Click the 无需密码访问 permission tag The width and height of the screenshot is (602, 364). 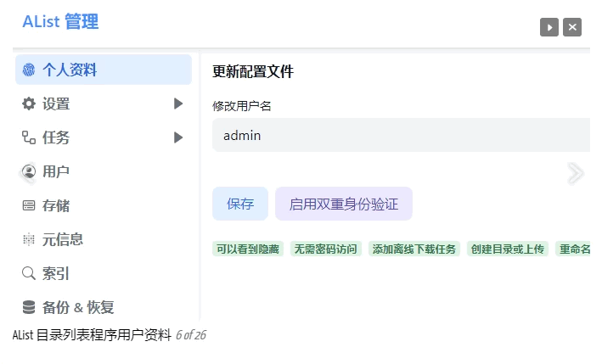click(x=325, y=249)
